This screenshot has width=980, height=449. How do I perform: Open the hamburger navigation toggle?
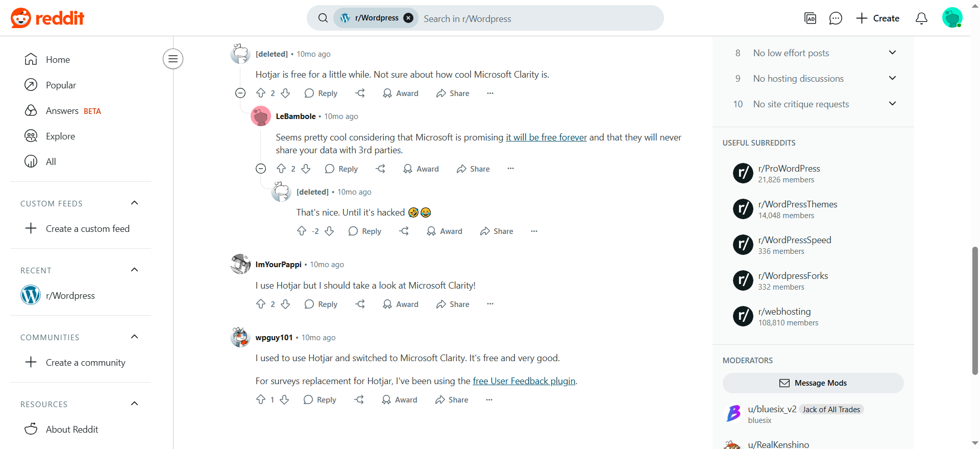tap(173, 59)
